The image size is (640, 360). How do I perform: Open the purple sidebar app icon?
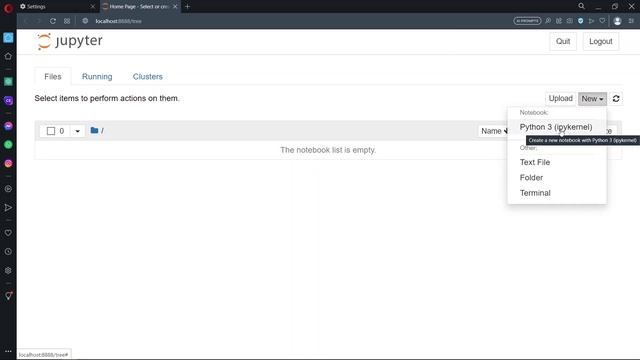(8, 101)
